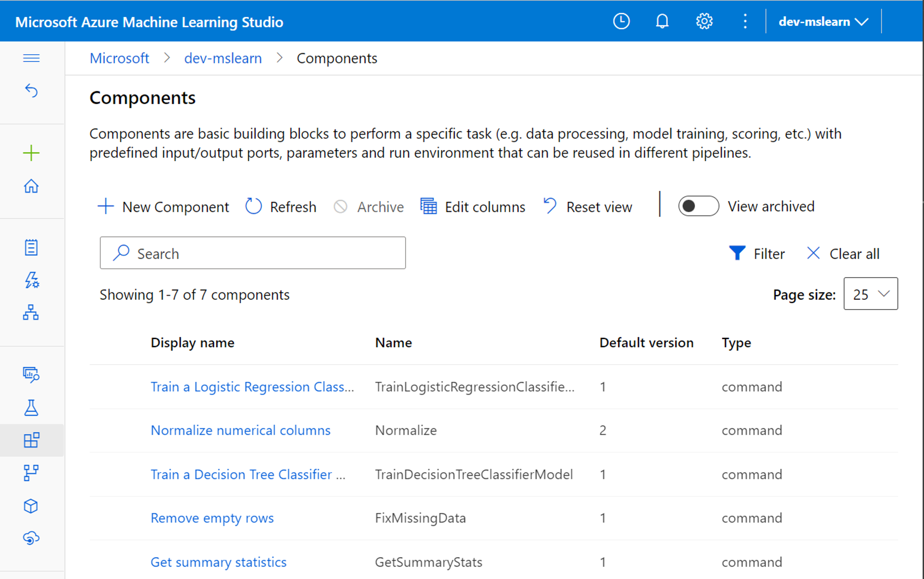
Task: Create new item via the green plus icon
Action: (31, 153)
